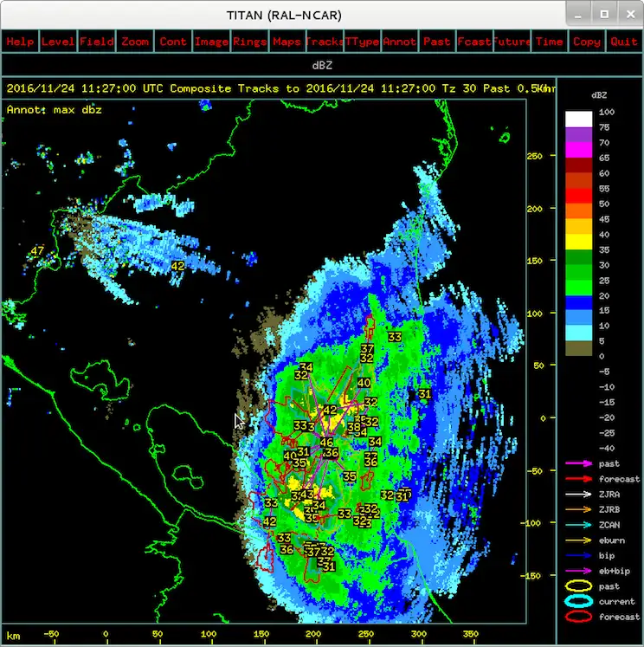This screenshot has height=647, width=644.
Task: Click the Copy button
Action: [586, 42]
